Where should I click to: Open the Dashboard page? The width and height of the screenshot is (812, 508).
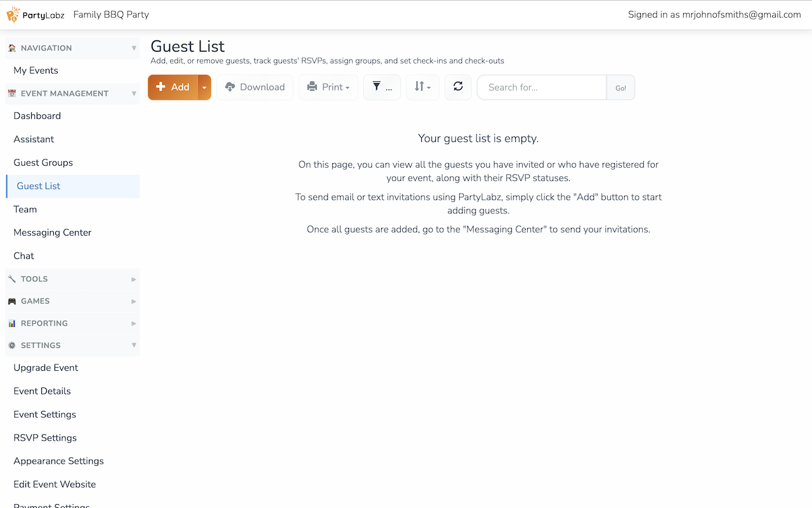(37, 116)
